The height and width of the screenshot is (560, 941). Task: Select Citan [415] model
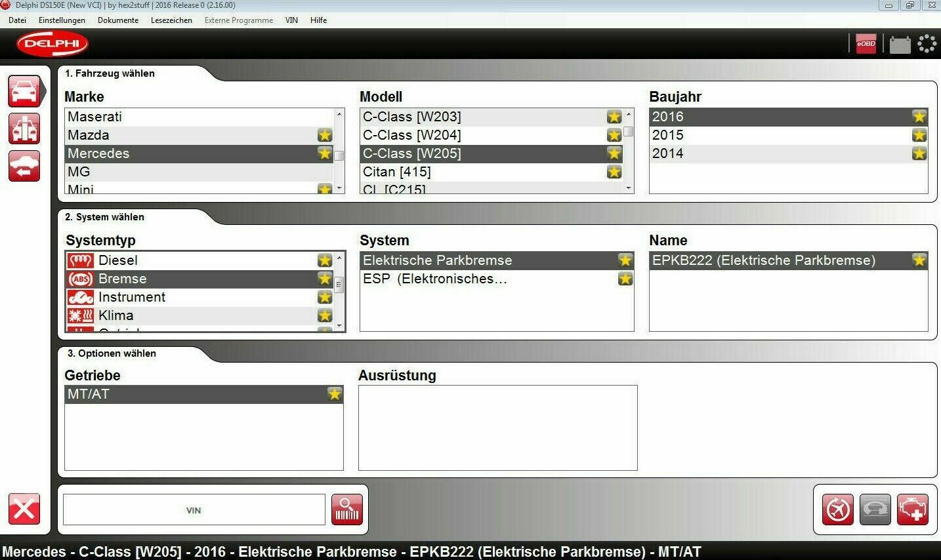[x=491, y=172]
